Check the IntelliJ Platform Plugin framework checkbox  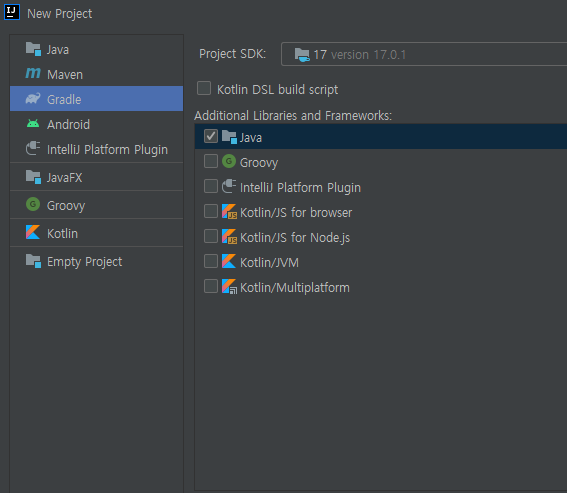(211, 186)
